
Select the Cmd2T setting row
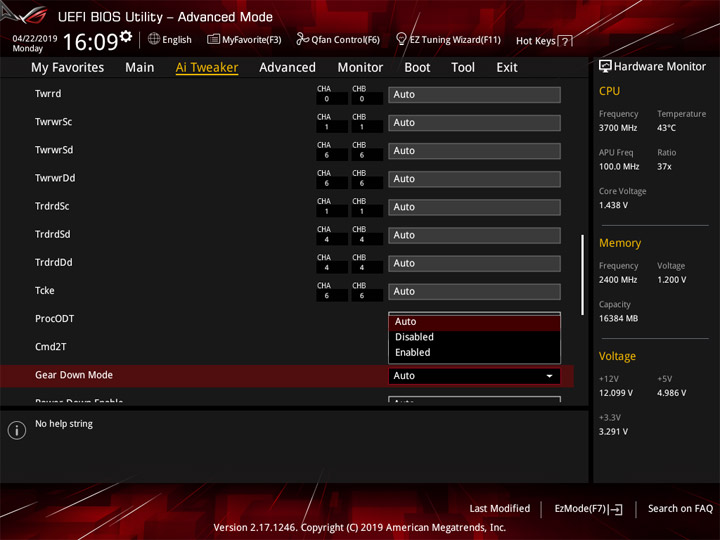pos(51,347)
